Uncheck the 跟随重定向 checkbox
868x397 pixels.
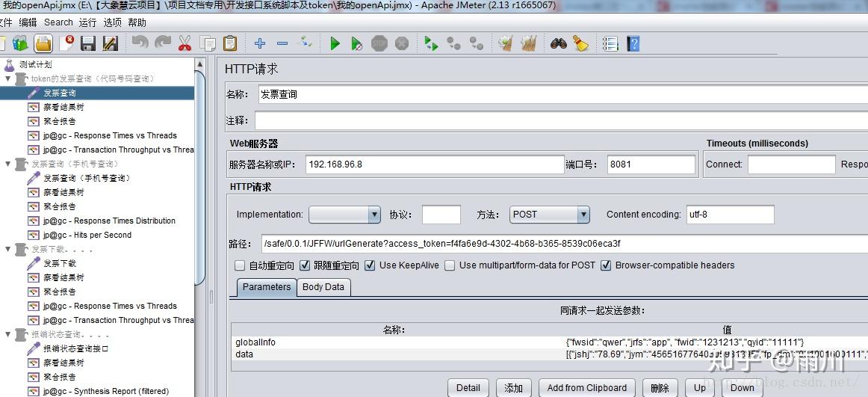click(x=305, y=265)
